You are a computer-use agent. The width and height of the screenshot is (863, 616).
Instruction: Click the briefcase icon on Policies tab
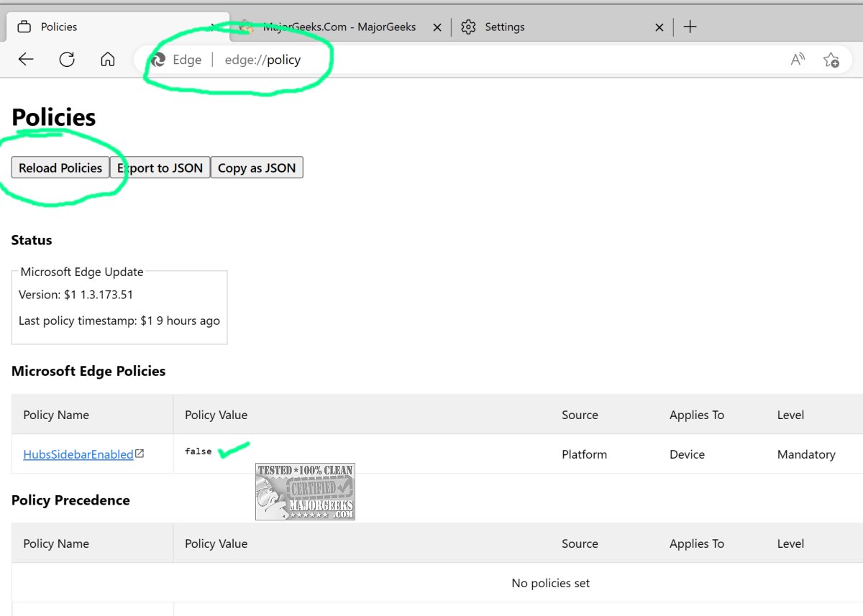click(x=24, y=27)
